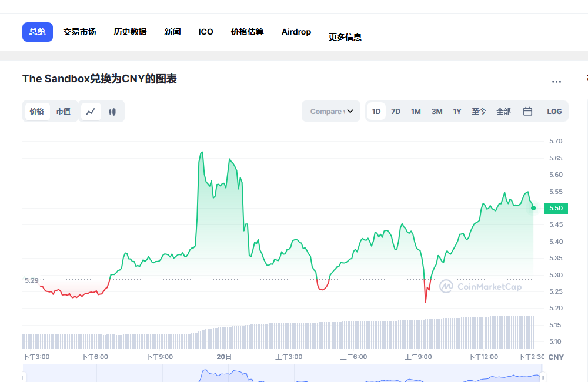Screen dimensions: 588x382
Task: Switch to line chart view icon
Action: pos(91,112)
